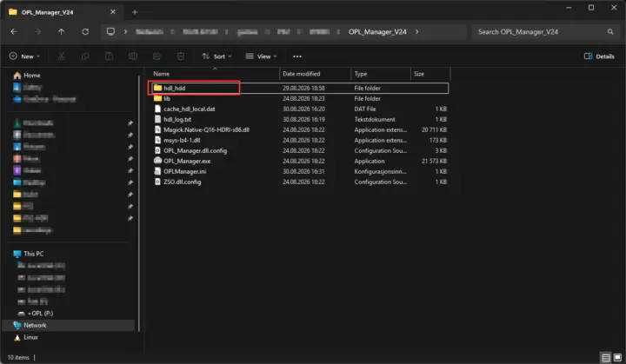626x364 pixels.
Task: Click the 21 573 KB size value
Action: pos(434,161)
